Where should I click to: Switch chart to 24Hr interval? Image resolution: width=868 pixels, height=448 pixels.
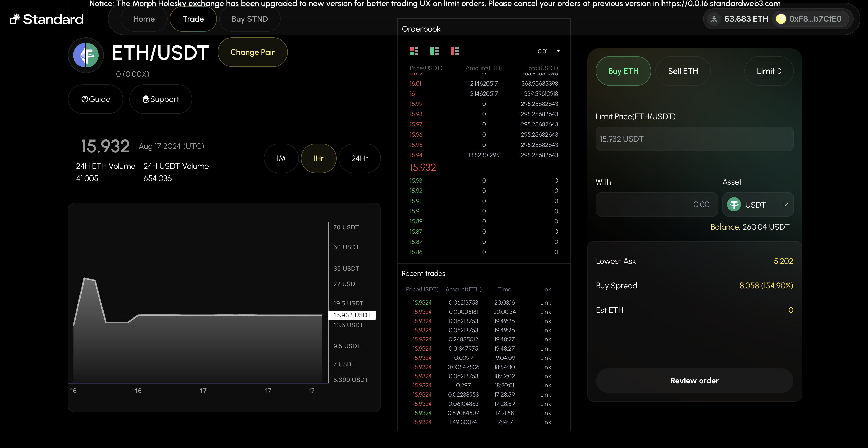(x=359, y=158)
